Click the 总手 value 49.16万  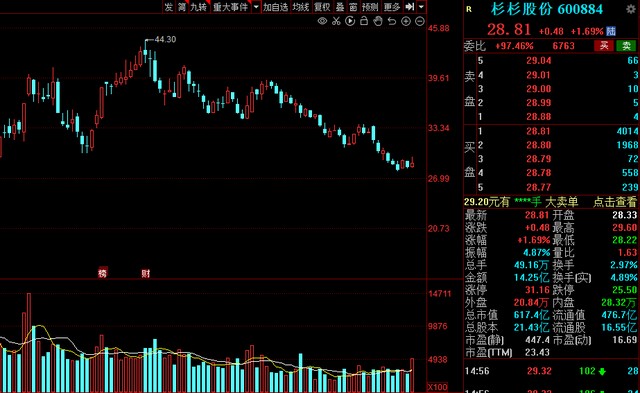pyautogui.click(x=531, y=265)
